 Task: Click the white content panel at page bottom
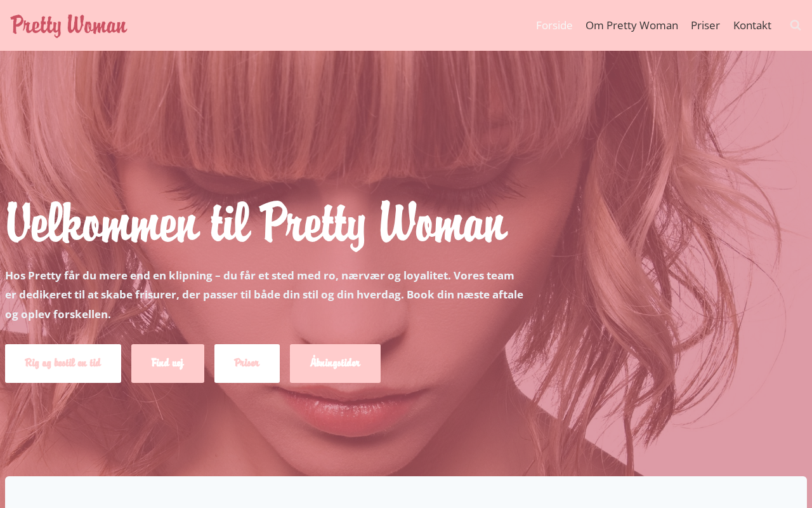tap(406, 492)
